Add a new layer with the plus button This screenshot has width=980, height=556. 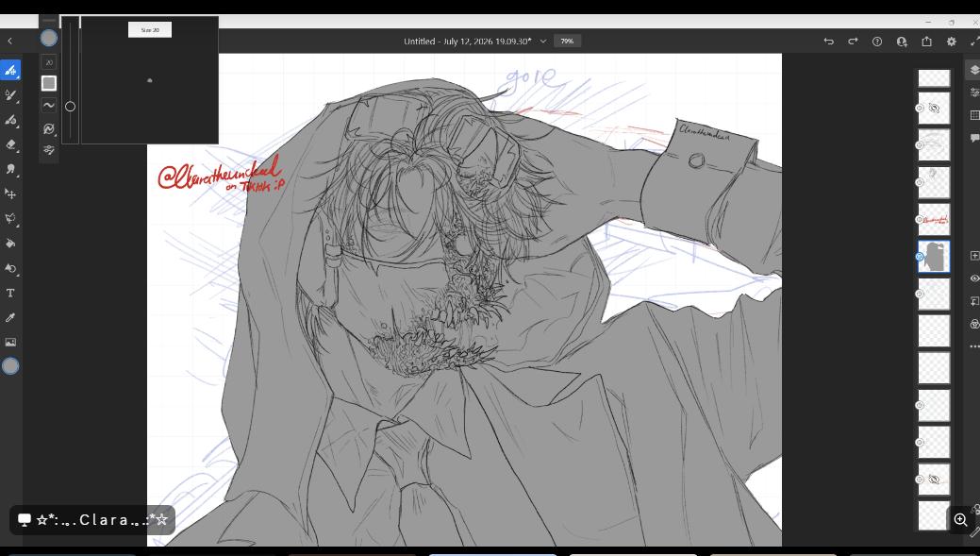point(973,256)
